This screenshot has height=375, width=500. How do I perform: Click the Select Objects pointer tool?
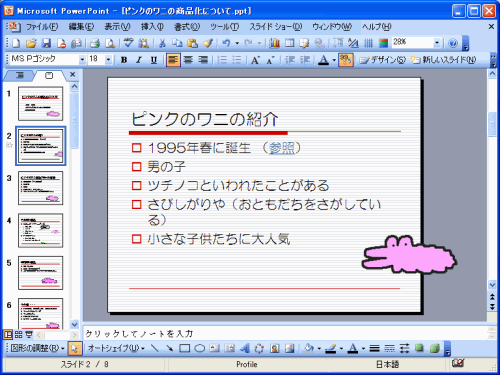[75, 348]
